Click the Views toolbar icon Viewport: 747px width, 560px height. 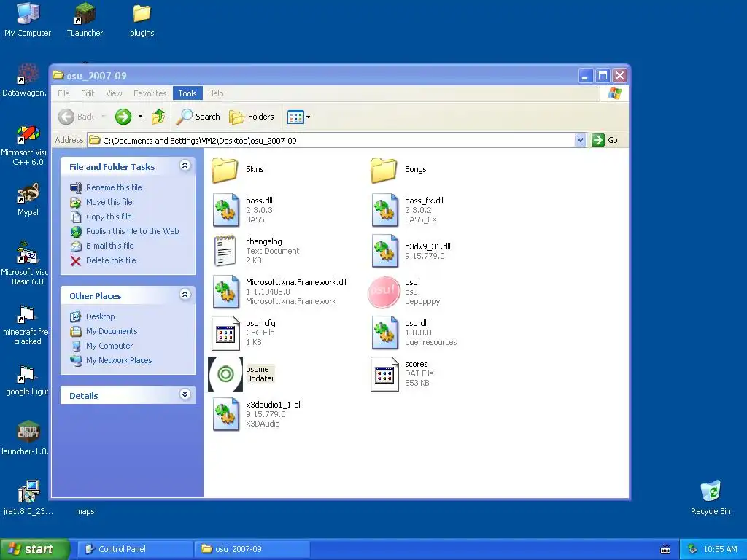(x=295, y=117)
